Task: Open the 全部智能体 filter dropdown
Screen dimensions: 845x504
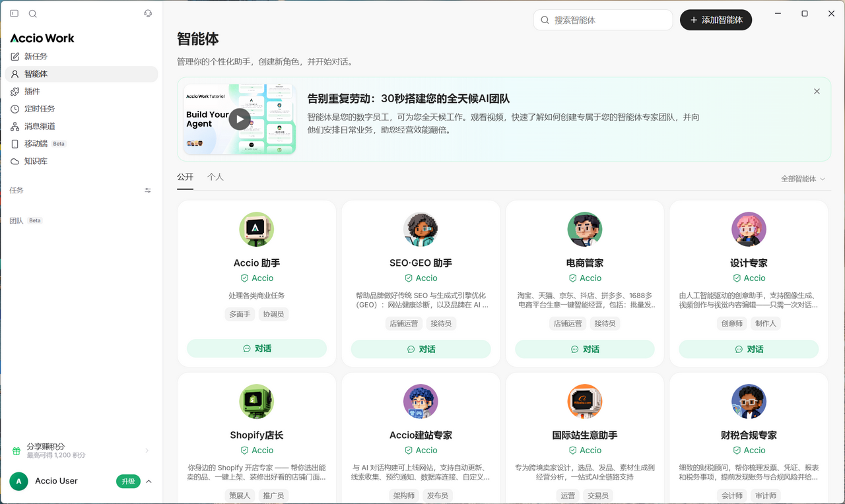Action: pyautogui.click(x=803, y=179)
